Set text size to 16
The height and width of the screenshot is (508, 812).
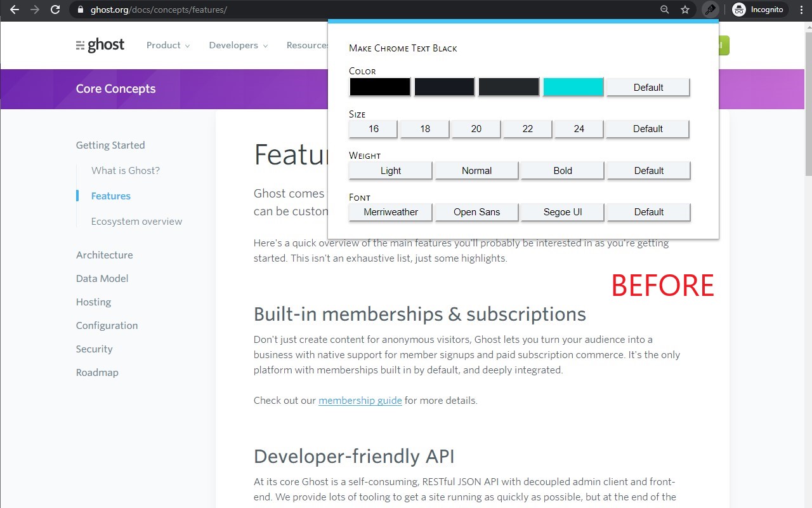[x=374, y=129]
